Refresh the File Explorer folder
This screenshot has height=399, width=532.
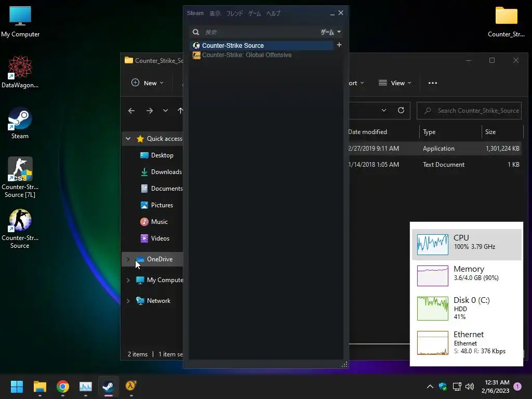[401, 110]
